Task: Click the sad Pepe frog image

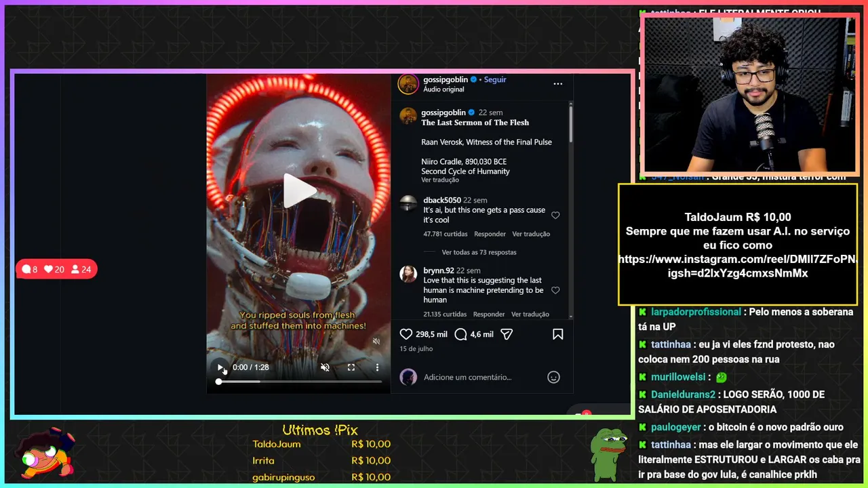Action: click(609, 454)
